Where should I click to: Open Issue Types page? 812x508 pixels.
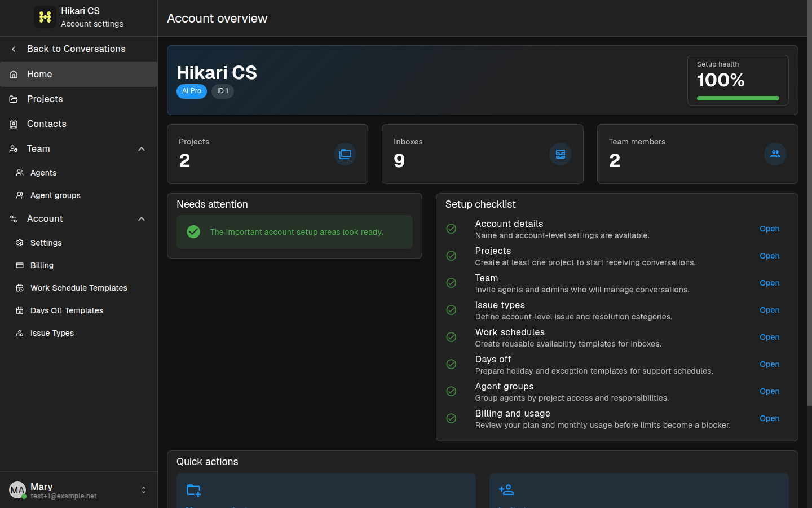coord(78,333)
